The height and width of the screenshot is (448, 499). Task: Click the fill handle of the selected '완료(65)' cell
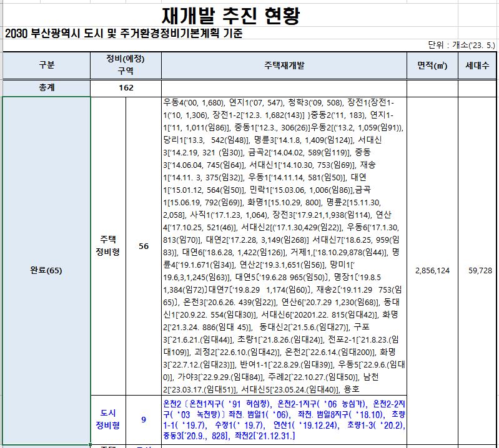pos(91,445)
